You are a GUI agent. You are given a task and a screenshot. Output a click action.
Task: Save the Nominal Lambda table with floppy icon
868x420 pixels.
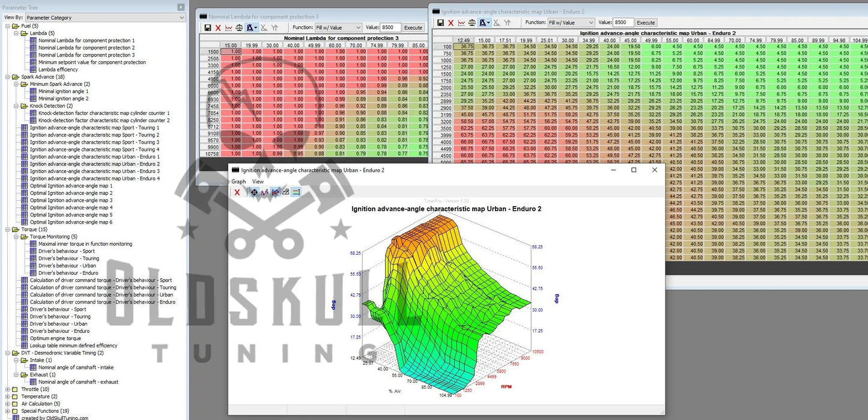(x=207, y=28)
